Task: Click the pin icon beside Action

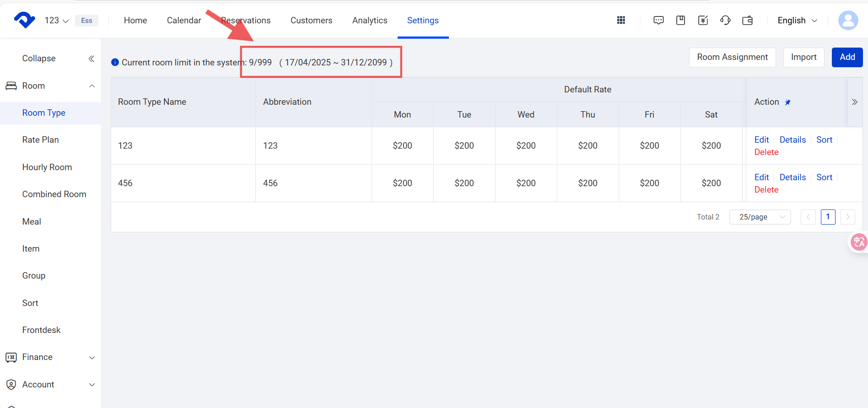Action: pos(787,102)
